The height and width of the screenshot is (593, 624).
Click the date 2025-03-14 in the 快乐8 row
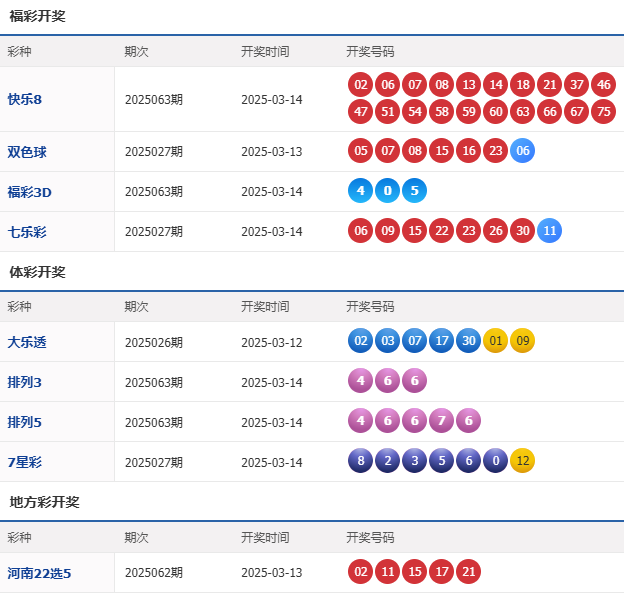272,99
